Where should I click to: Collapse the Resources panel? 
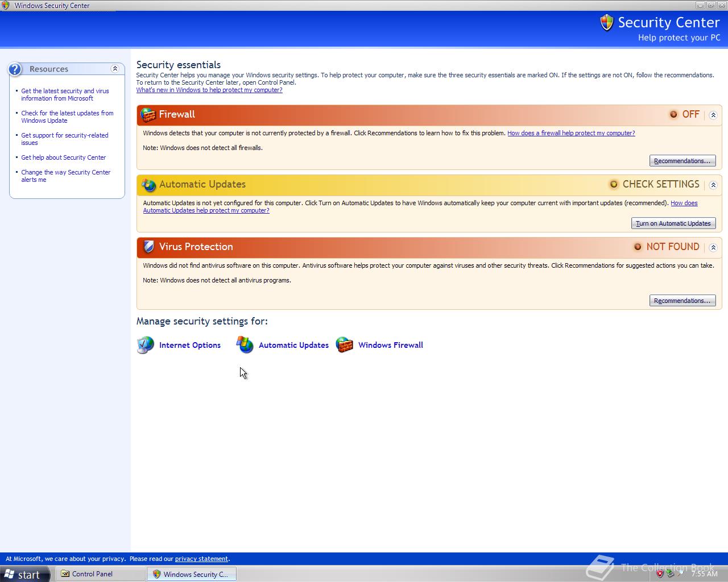pyautogui.click(x=115, y=69)
